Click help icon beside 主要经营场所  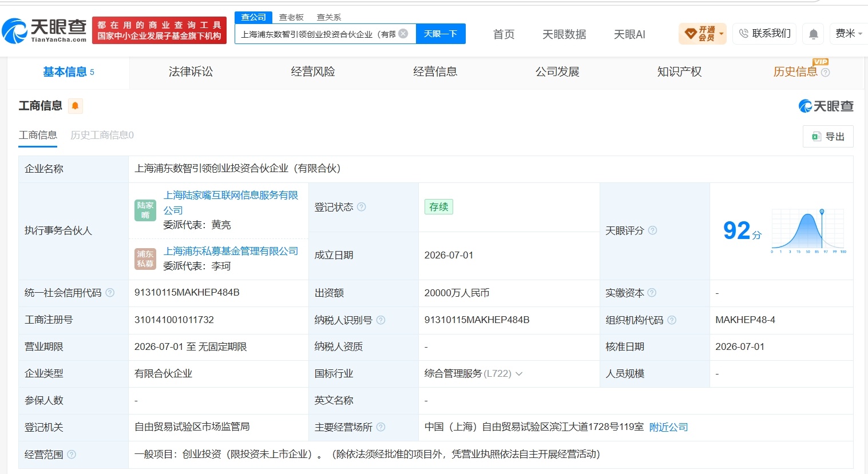381,427
